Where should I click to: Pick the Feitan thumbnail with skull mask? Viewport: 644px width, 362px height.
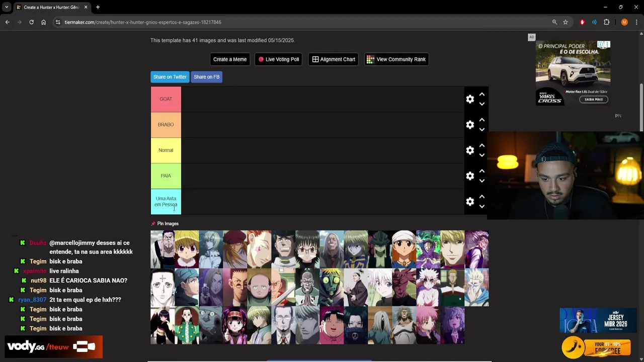click(356, 325)
